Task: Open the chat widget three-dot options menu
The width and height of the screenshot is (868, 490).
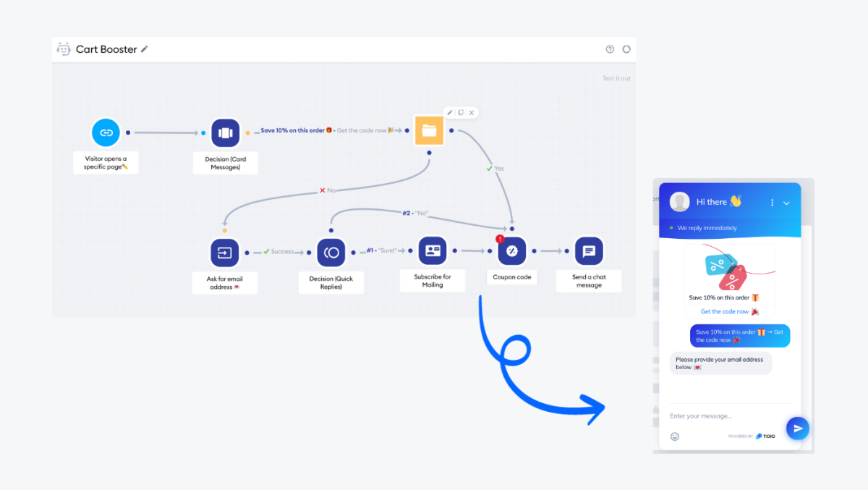Action: point(773,203)
